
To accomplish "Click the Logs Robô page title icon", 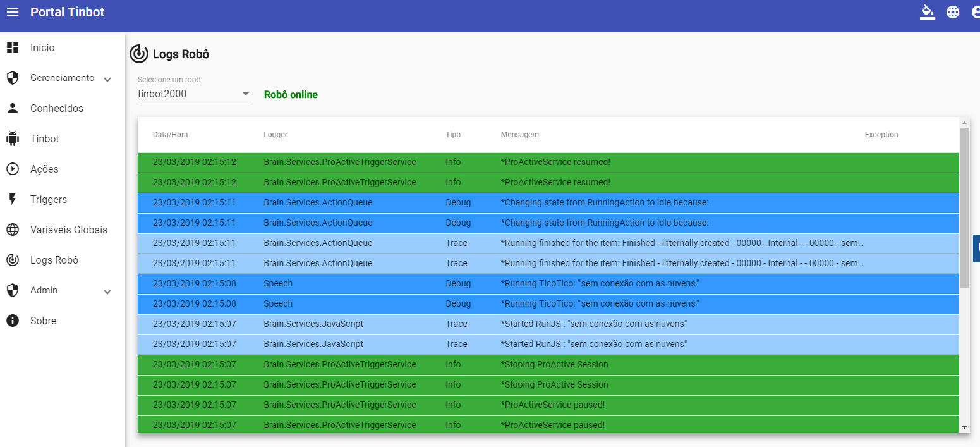I will click(x=139, y=54).
